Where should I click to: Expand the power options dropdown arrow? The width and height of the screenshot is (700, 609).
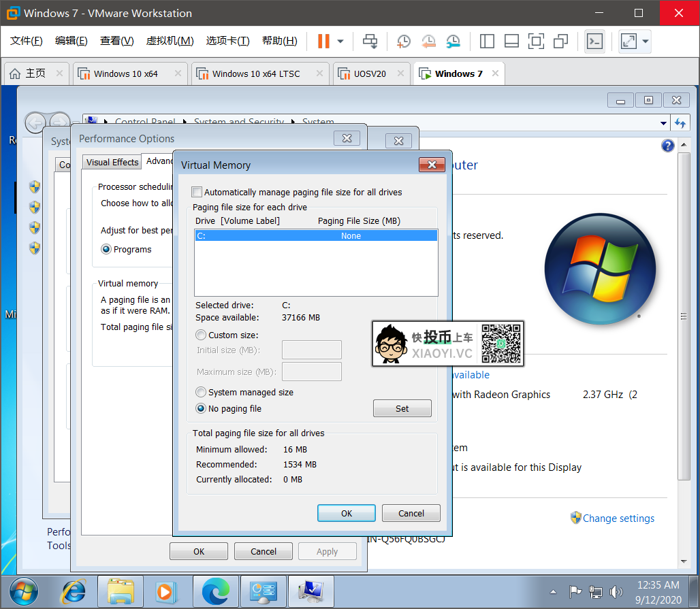click(x=340, y=41)
